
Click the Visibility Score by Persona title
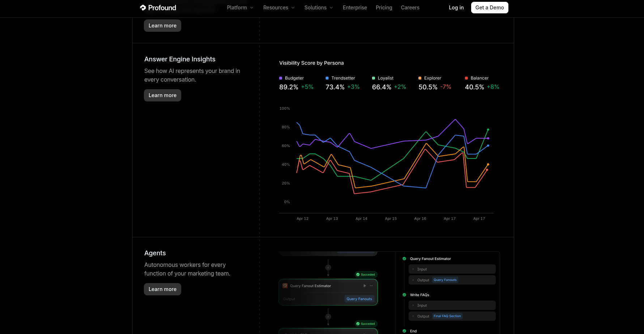pyautogui.click(x=311, y=63)
